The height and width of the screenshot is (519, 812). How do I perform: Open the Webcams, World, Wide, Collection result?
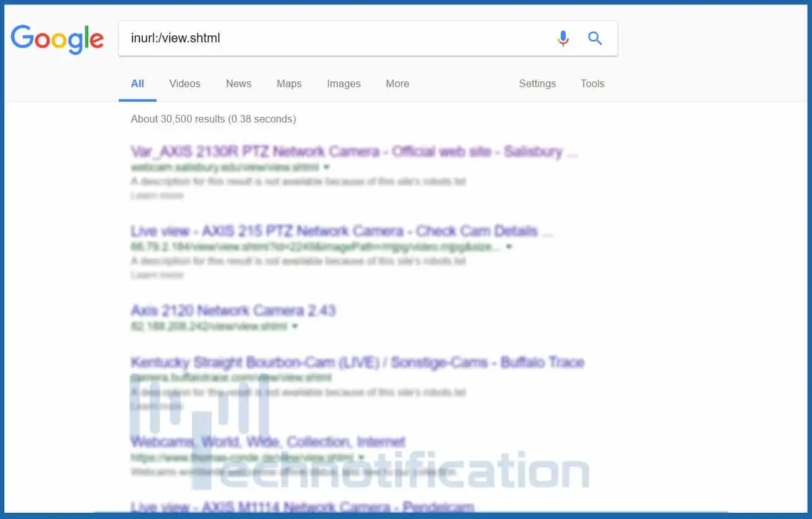coord(268,441)
